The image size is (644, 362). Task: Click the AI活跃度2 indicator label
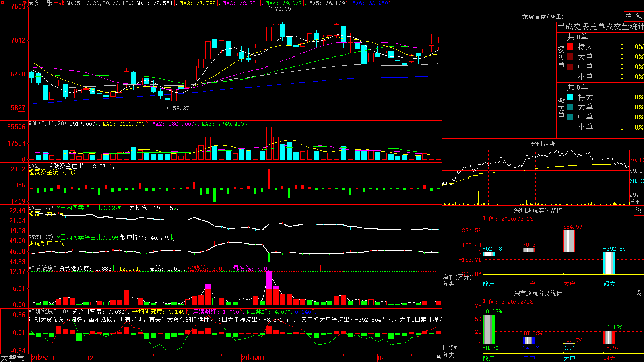[43, 268]
